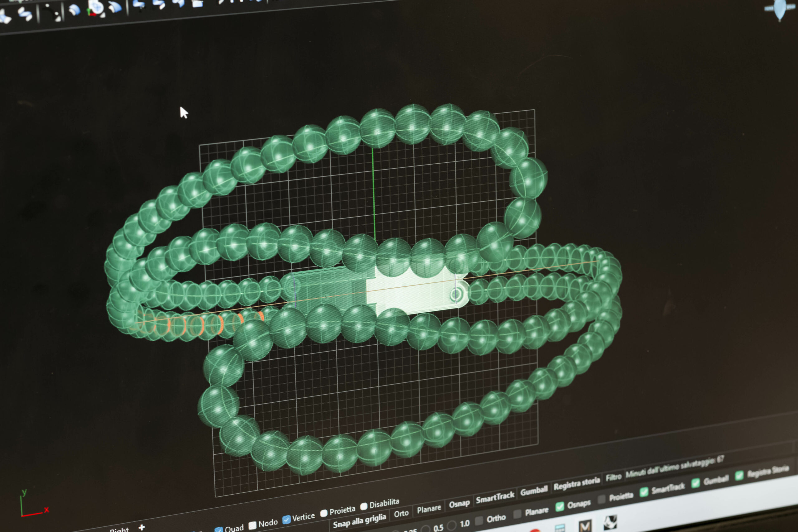Click the orange highlighted beads in model
This screenshot has width=798, height=532.
200,324
